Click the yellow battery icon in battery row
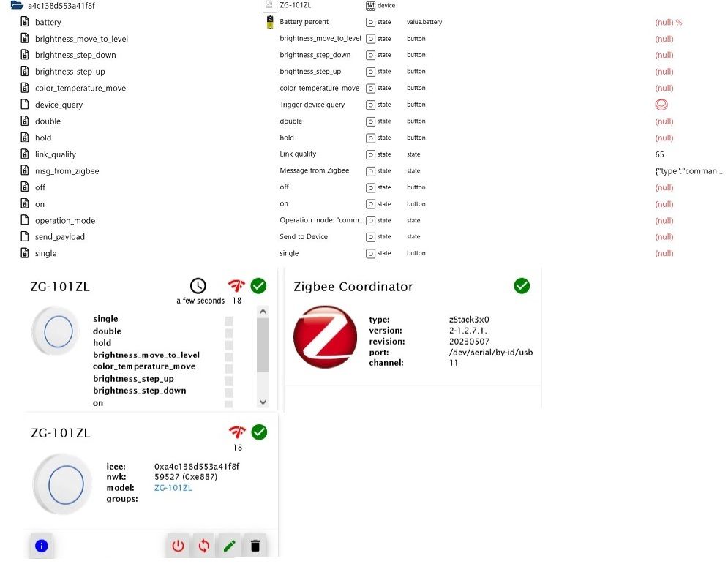The height and width of the screenshot is (564, 728). click(x=270, y=22)
